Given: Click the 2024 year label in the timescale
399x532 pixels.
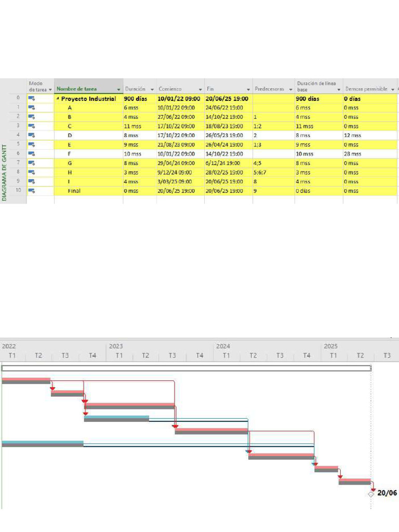Looking at the screenshot, I should 223,346.
